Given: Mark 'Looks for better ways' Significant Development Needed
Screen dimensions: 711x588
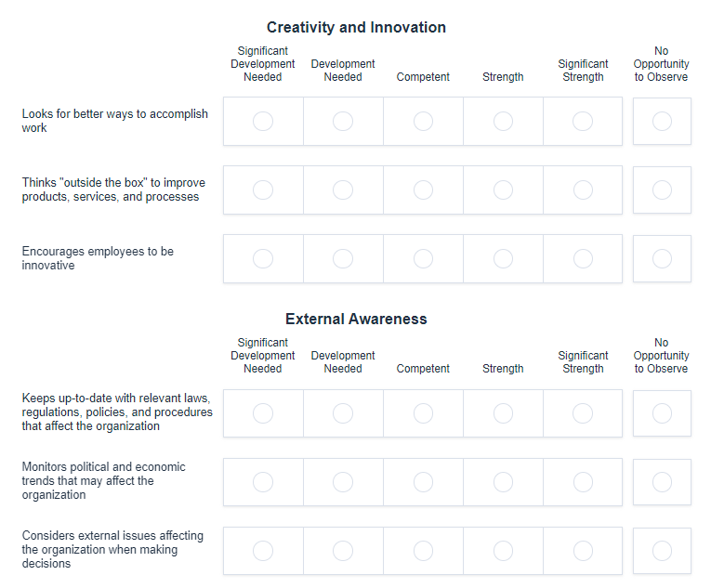Looking at the screenshot, I should coord(263,121).
